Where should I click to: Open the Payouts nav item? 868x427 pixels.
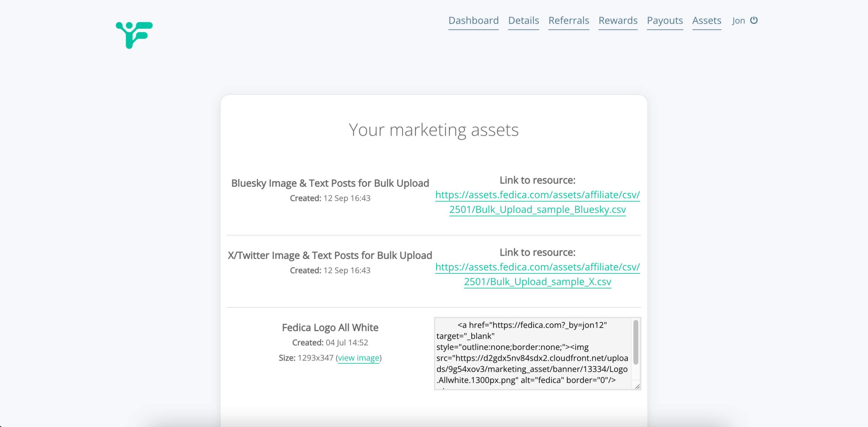[665, 20]
